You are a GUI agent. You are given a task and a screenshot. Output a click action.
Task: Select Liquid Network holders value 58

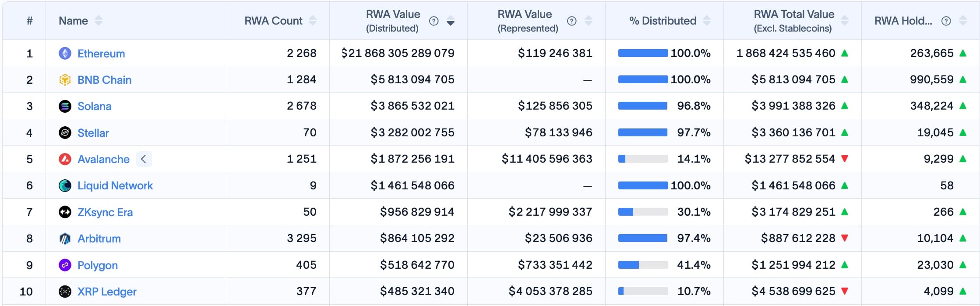point(947,185)
